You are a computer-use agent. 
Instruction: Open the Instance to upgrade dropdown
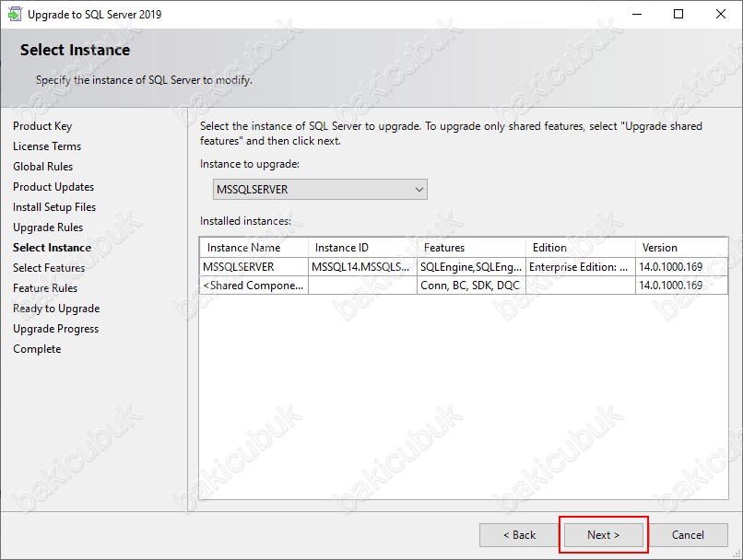click(320, 190)
